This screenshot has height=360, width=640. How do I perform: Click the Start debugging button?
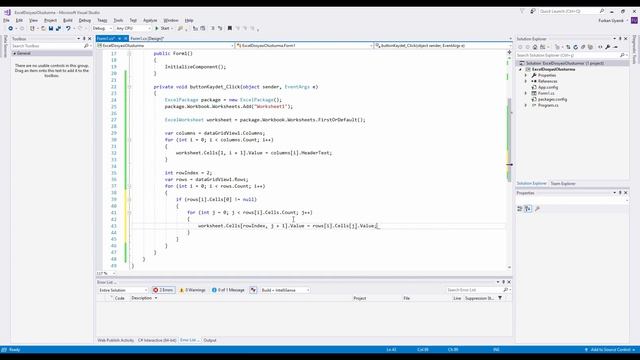pos(163,28)
